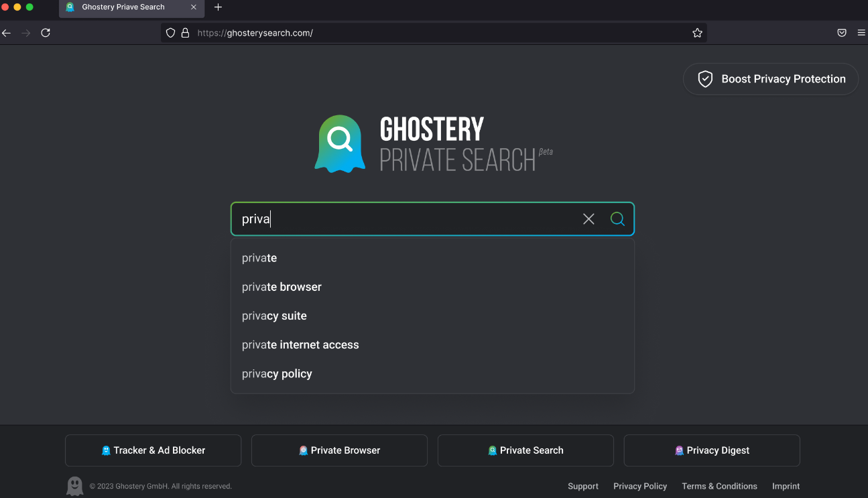Close the Ghostery Priave Search tab
Image resolution: width=868 pixels, height=498 pixels.
[x=194, y=7]
